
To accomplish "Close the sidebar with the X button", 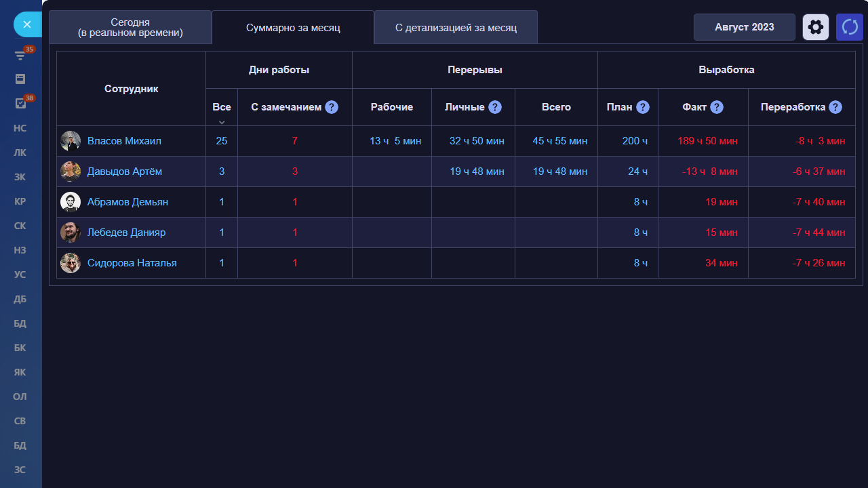I will tap(27, 24).
